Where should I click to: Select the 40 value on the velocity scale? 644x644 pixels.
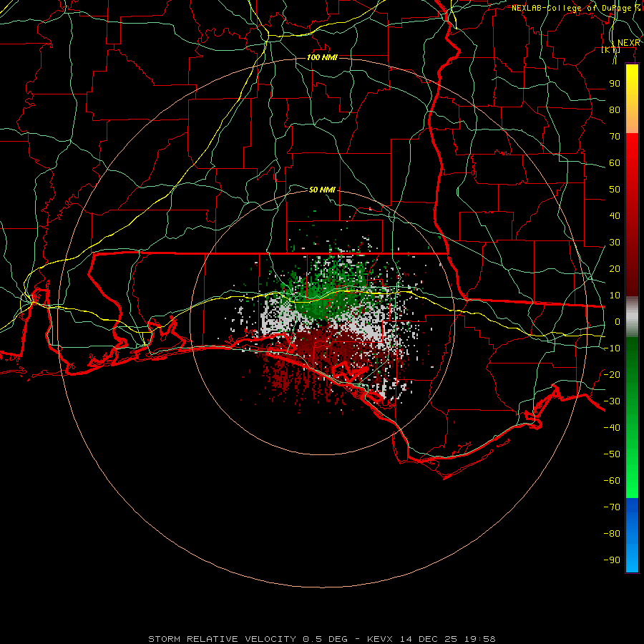tap(615, 216)
